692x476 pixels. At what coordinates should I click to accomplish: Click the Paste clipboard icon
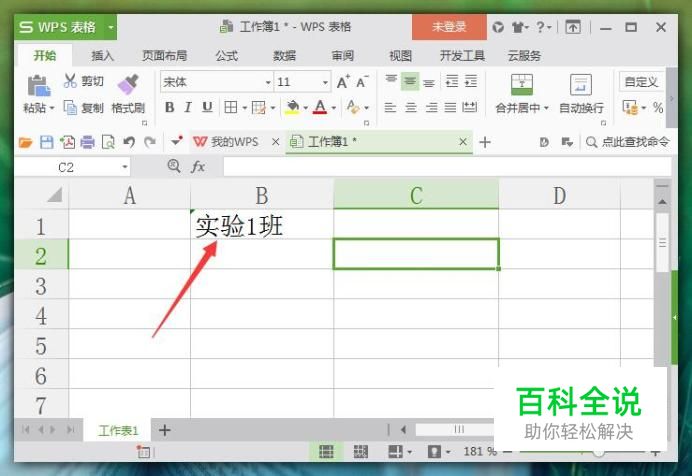(39, 86)
